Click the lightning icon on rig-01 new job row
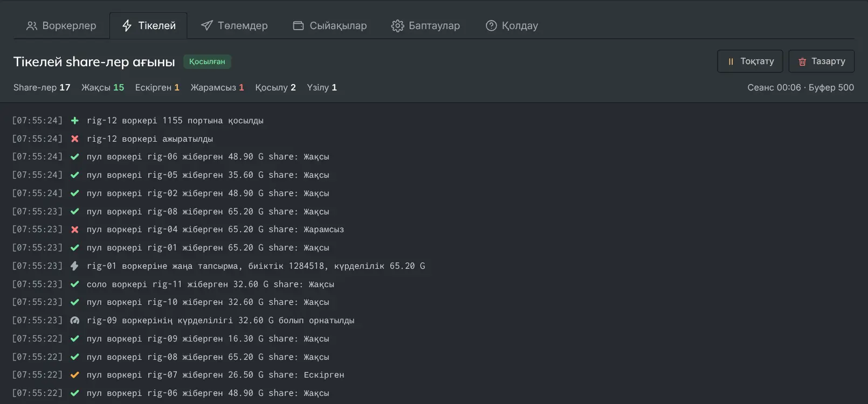The width and height of the screenshot is (868, 404). tap(75, 266)
